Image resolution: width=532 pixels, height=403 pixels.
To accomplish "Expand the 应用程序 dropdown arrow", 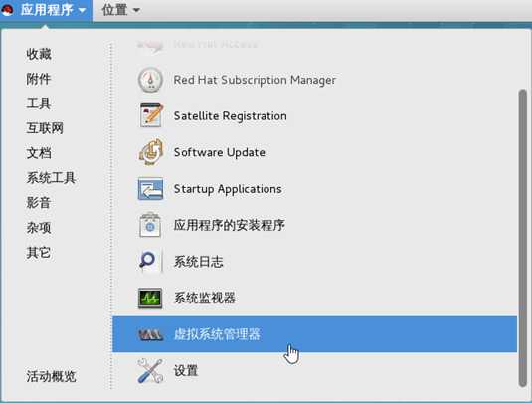I will [82, 10].
